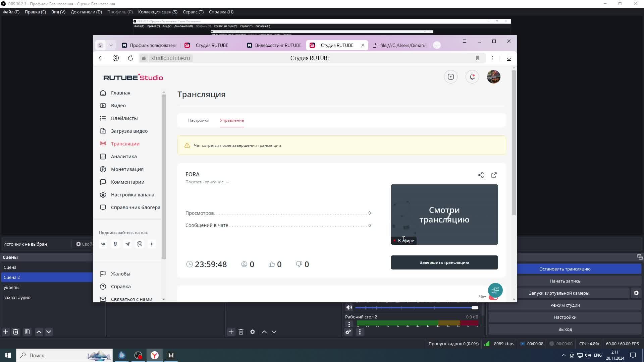The width and height of the screenshot is (644, 362).
Task: Open Рабочий стол 2 audio options menu
Action: [349, 324]
